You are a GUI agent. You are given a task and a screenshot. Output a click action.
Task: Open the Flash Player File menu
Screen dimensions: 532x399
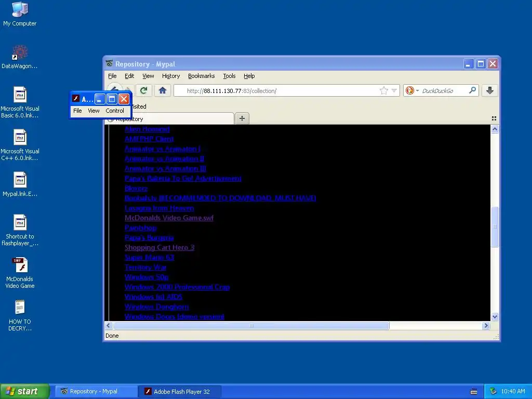(77, 111)
